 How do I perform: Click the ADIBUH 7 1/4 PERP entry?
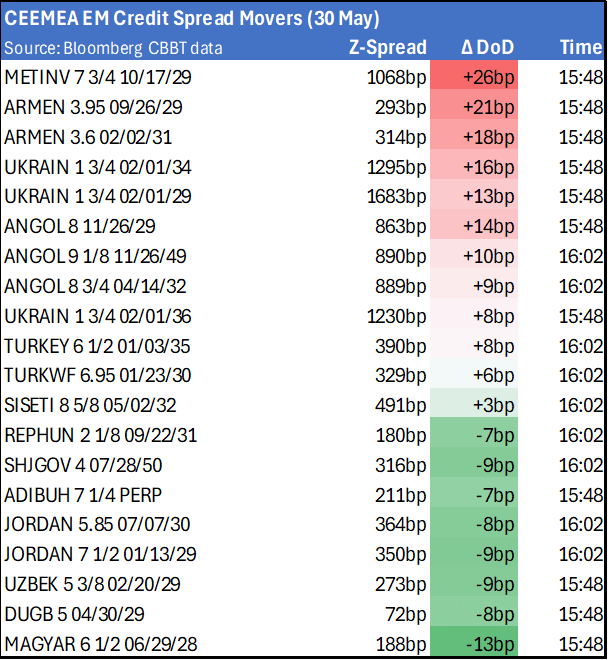(83, 495)
